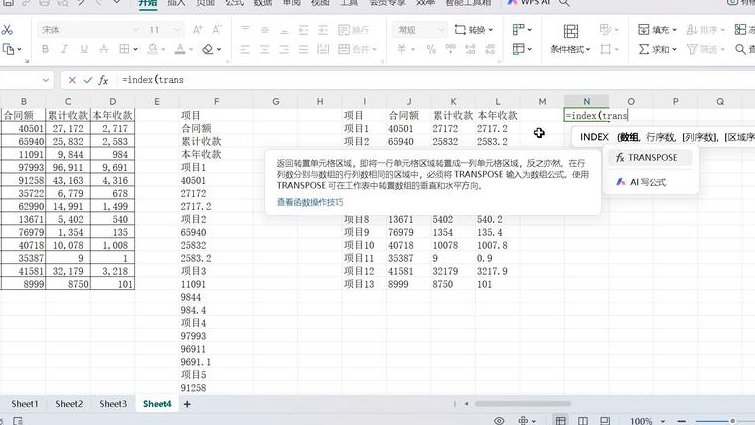The width and height of the screenshot is (755, 425).
Task: Switch to Normal view in status bar
Action: pyautogui.click(x=560, y=421)
